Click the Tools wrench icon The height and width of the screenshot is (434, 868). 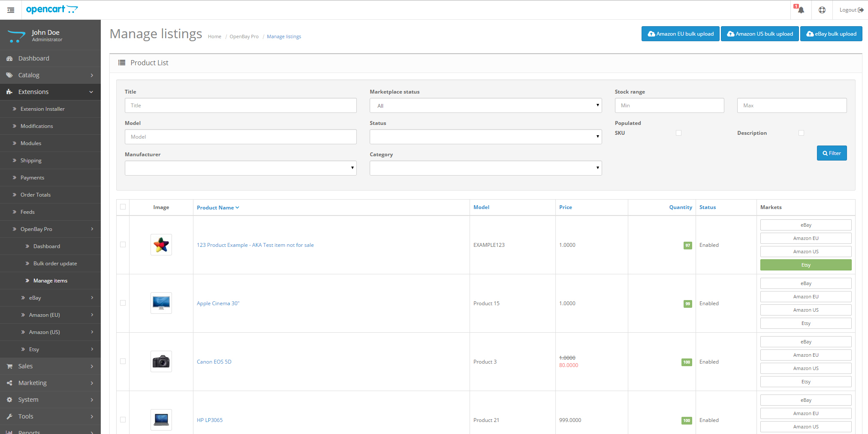pos(9,416)
